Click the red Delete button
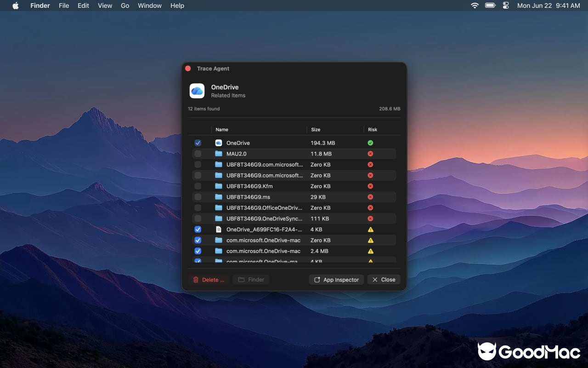Screen dimensions: 588x368 [x=209, y=280]
